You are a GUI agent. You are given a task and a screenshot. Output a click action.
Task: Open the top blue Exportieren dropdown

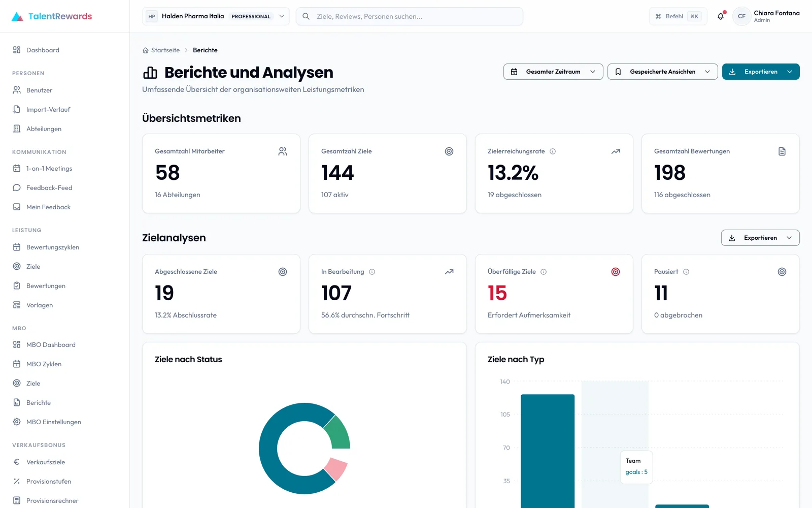761,72
